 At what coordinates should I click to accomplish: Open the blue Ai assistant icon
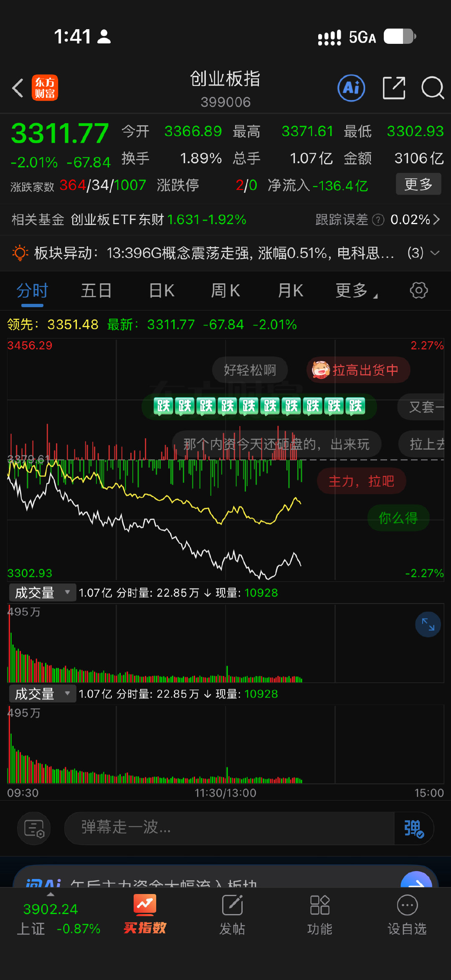coord(351,88)
